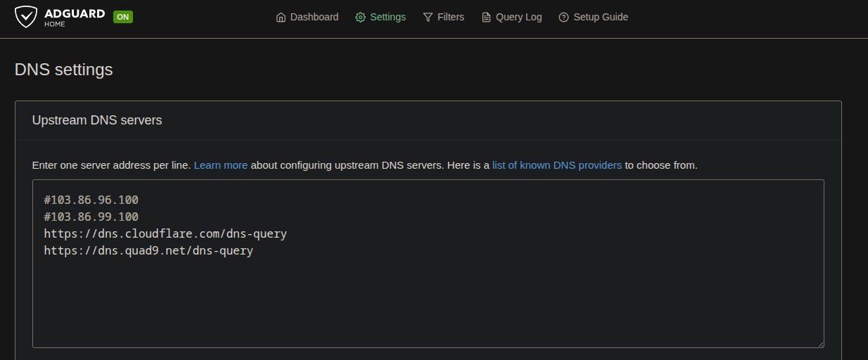Click the DNS settings page heading
Image resolution: width=868 pixels, height=360 pixels.
(63, 70)
